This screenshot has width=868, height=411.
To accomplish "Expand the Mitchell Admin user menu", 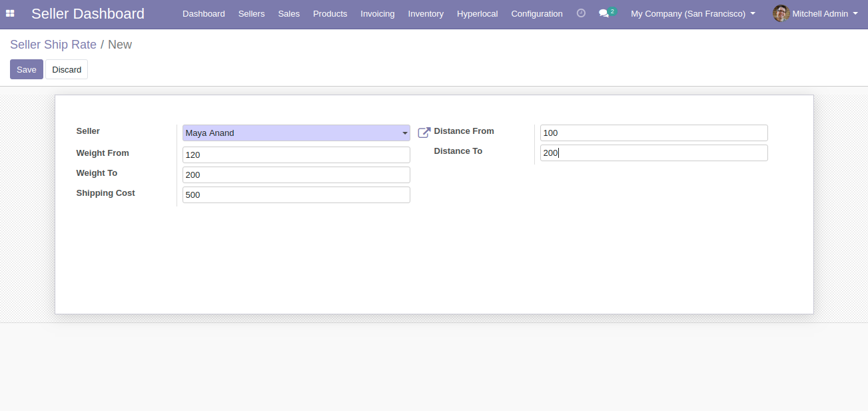I will coord(825,13).
